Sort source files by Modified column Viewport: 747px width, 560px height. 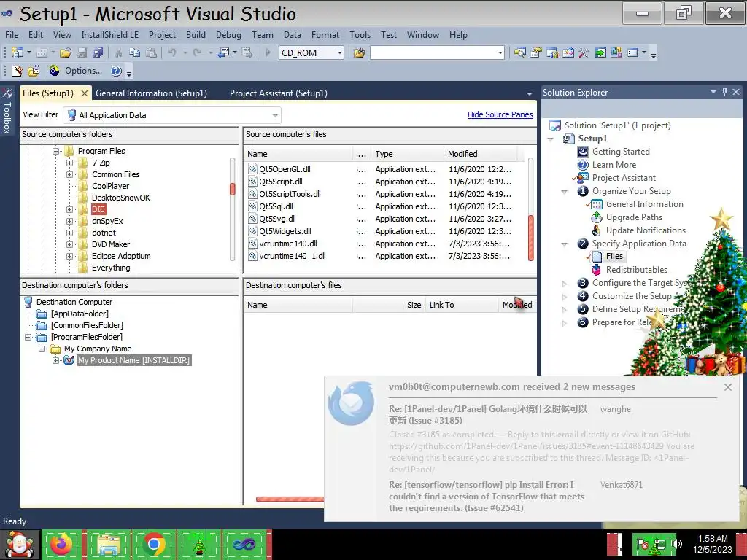pos(480,154)
